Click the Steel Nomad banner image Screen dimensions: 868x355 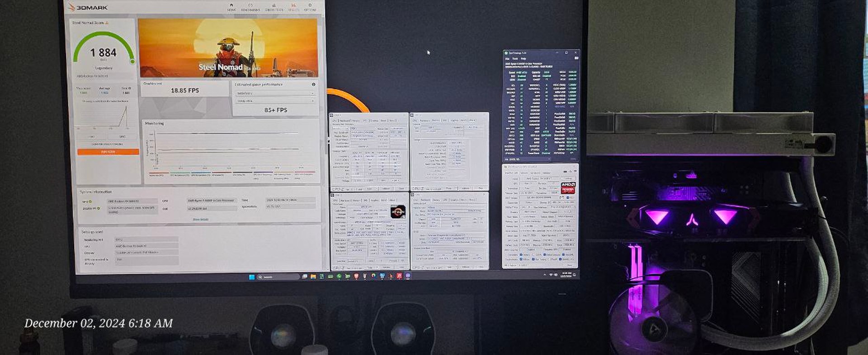pyautogui.click(x=228, y=47)
